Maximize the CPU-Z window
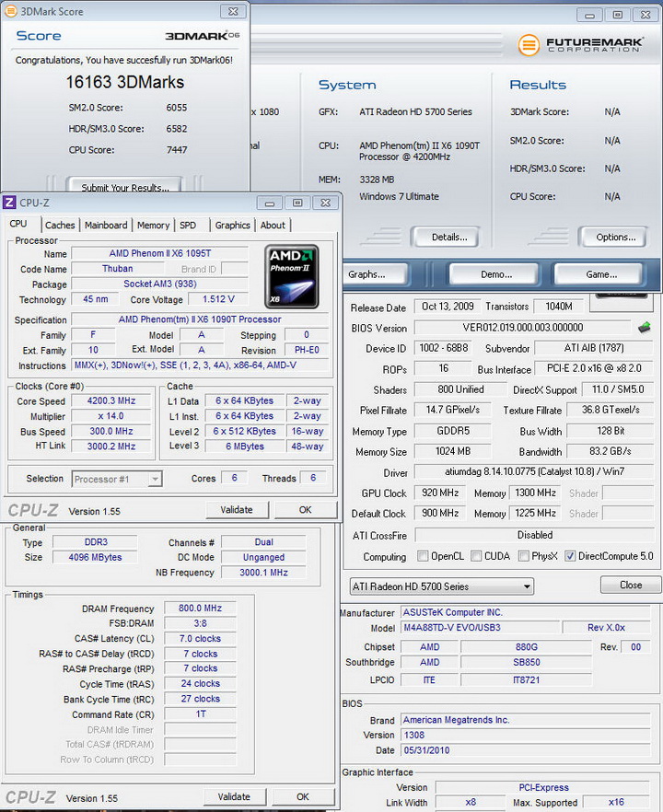This screenshot has width=663, height=812. coord(297,203)
